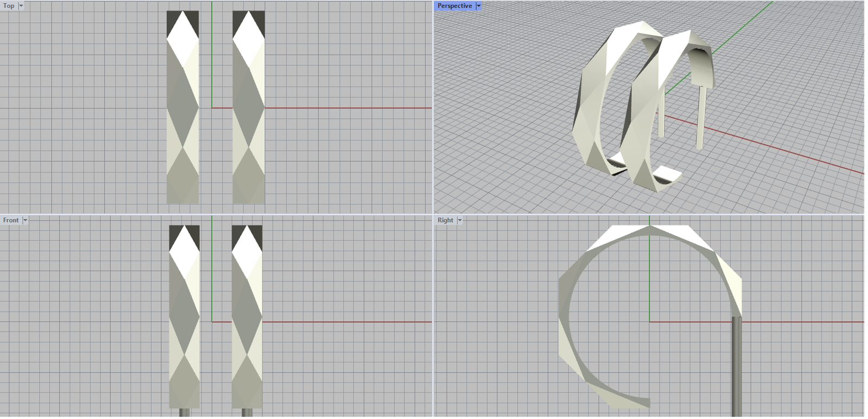
Task: Open the Top viewport dropdown arrow
Action: (21, 6)
